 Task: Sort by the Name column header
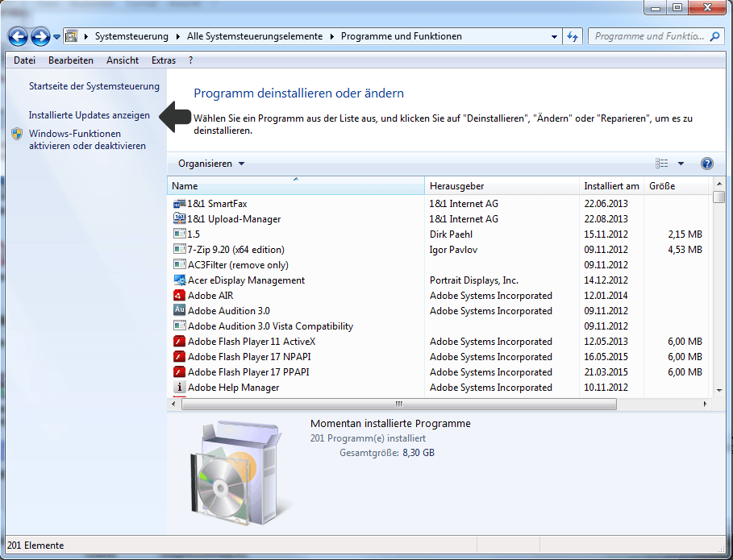pyautogui.click(x=295, y=186)
